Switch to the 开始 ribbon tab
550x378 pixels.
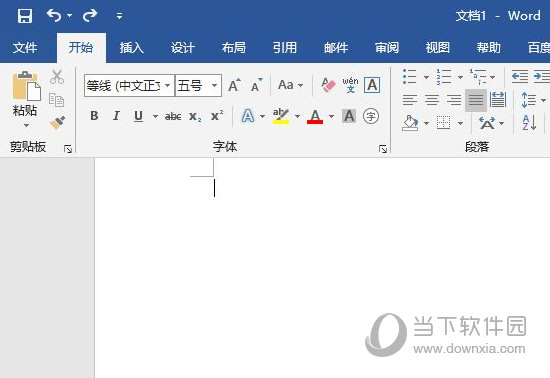[x=81, y=47]
